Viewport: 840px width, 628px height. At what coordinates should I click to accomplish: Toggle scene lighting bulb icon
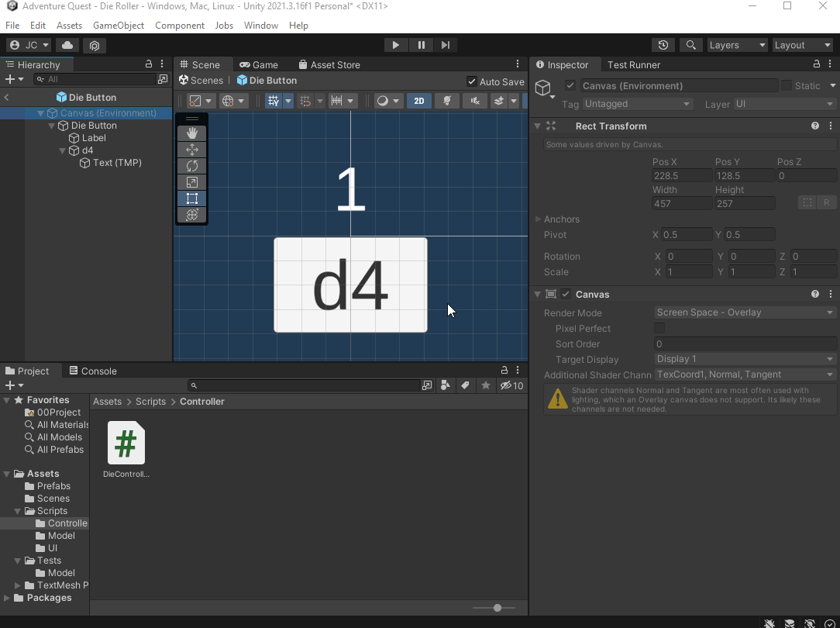[447, 101]
